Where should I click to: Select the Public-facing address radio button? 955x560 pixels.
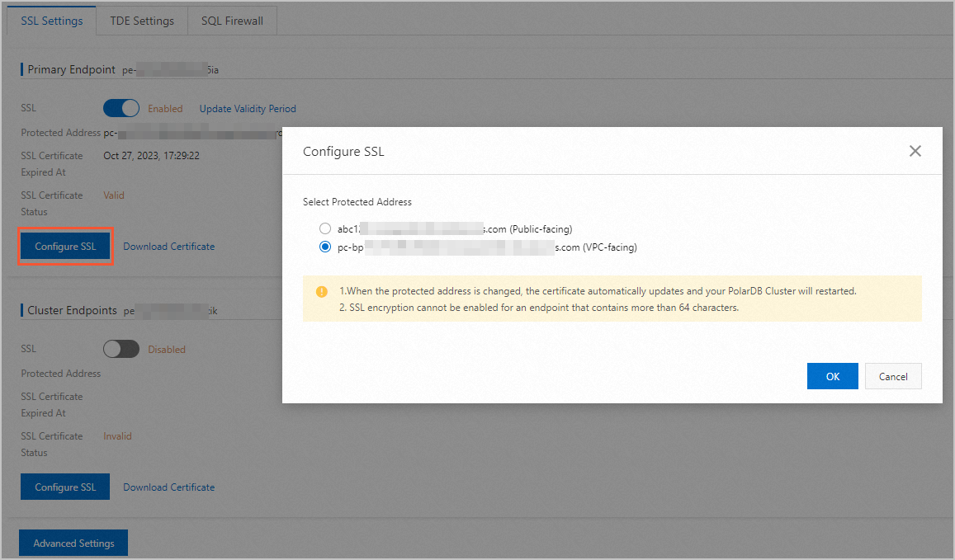click(x=325, y=228)
